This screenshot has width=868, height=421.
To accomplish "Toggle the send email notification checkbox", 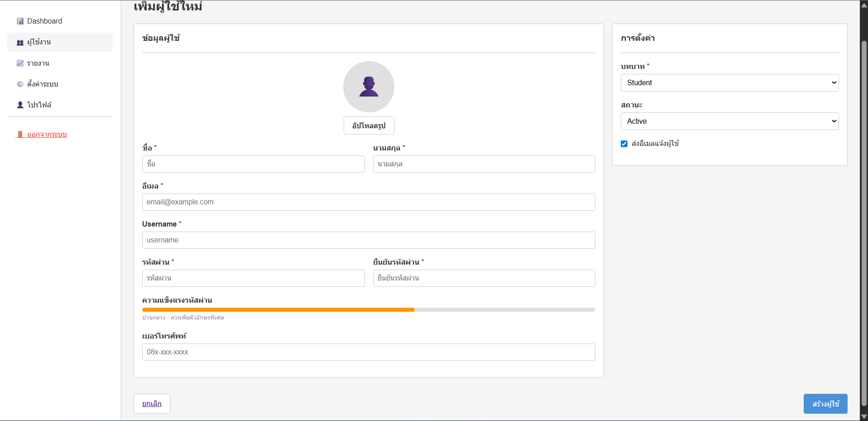I will [x=624, y=144].
